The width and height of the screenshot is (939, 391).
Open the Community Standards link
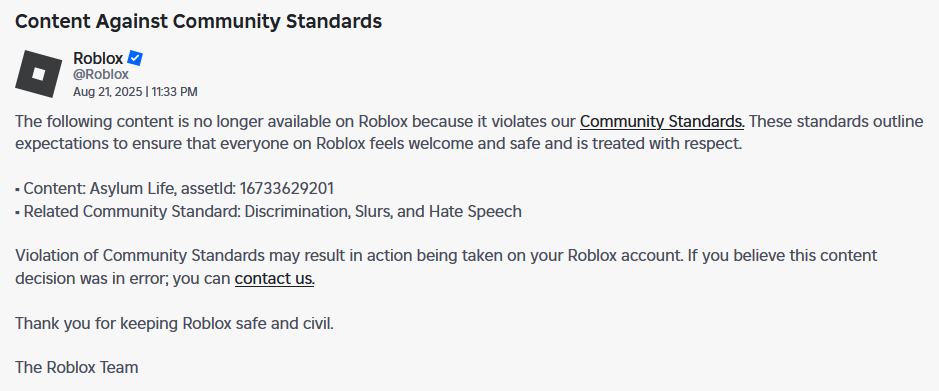[x=662, y=122]
